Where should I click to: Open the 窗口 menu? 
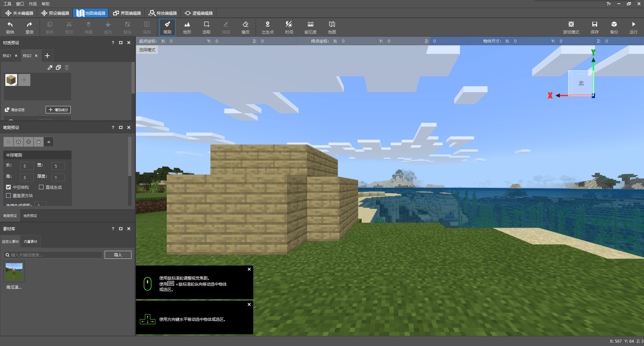click(20, 4)
